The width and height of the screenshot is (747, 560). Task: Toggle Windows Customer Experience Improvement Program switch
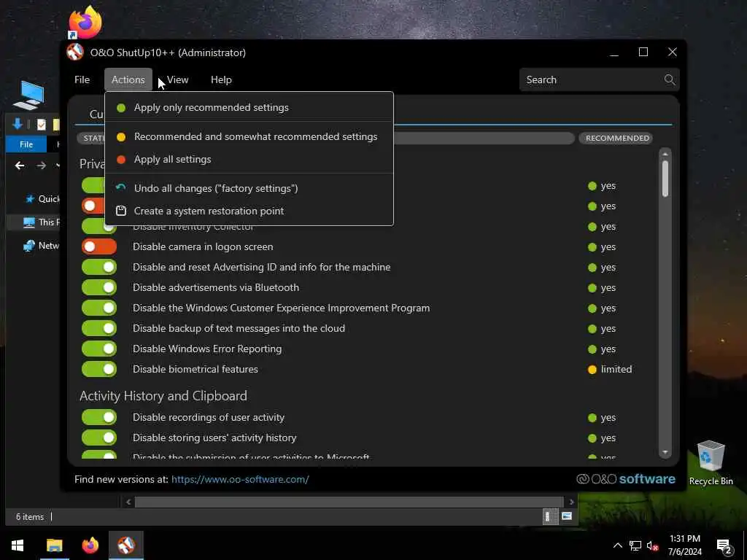[x=99, y=308]
